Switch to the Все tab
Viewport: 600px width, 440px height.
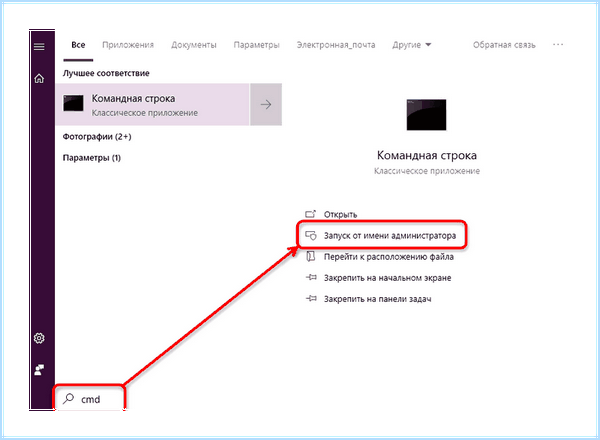[78, 45]
